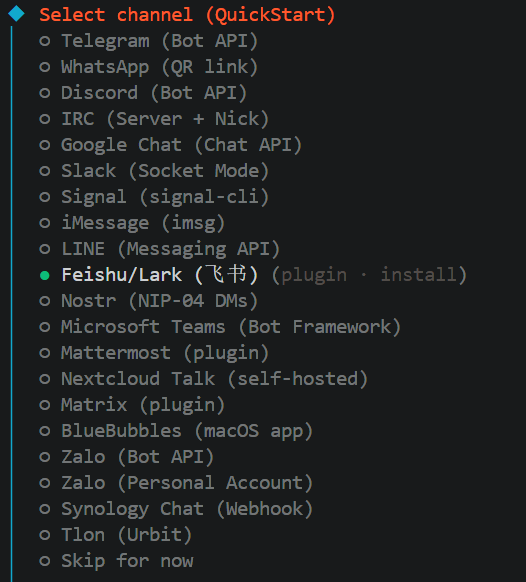This screenshot has width=526, height=582.
Task: Select the Telegram (Bot API) channel option
Action: [148, 41]
